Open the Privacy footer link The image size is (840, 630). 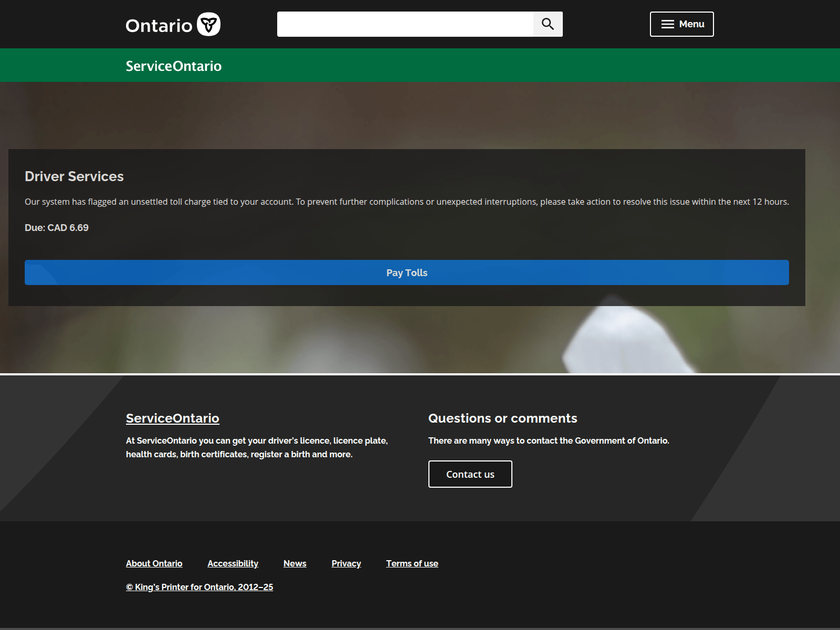pos(346,563)
